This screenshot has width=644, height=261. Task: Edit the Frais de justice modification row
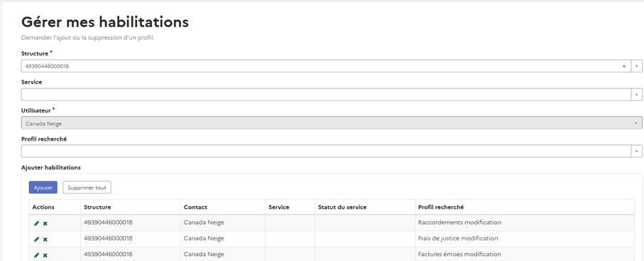[x=36, y=239]
